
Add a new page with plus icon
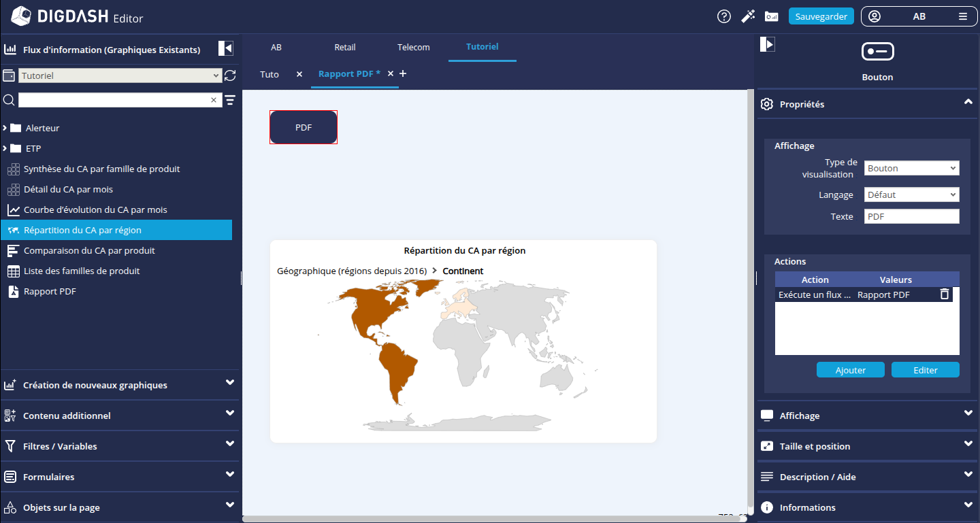coord(403,73)
